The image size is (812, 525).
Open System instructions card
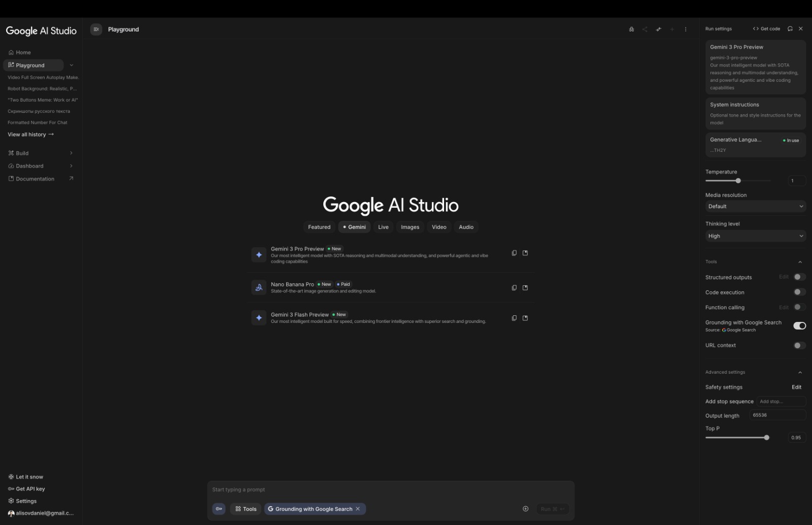click(756, 113)
